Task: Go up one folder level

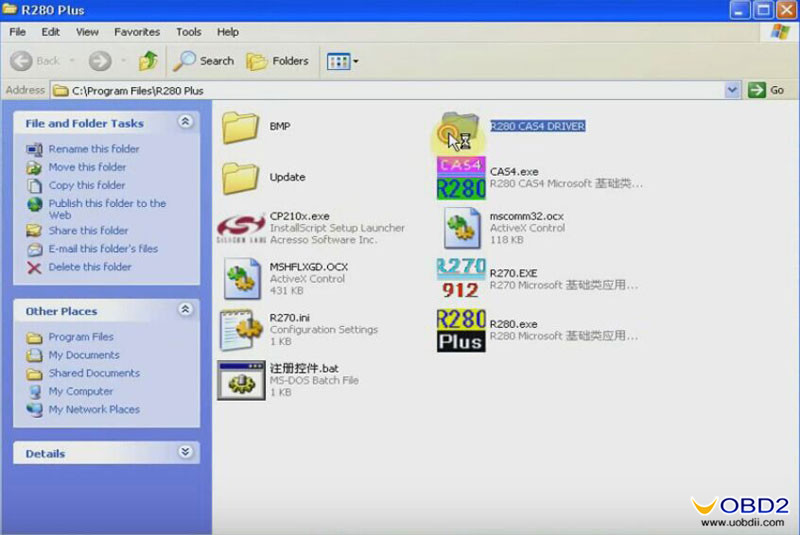Action: [x=148, y=61]
